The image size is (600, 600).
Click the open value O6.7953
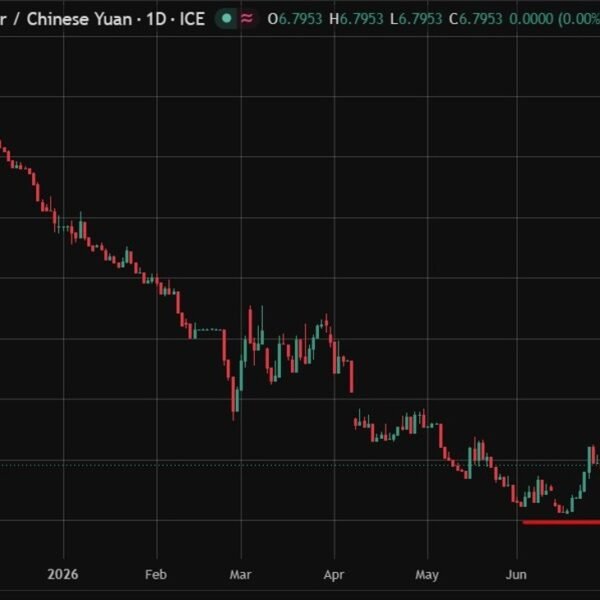click(295, 19)
